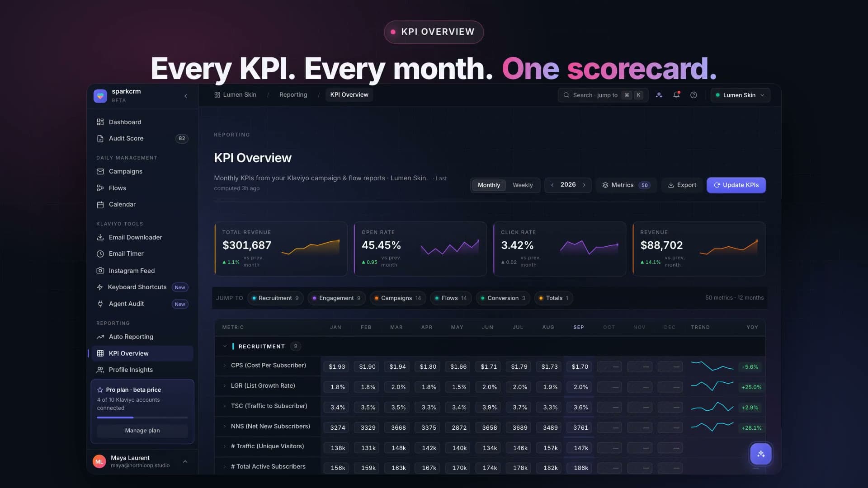Jump to the Conversion section chip
Screen dimensions: 868x488
503,298
